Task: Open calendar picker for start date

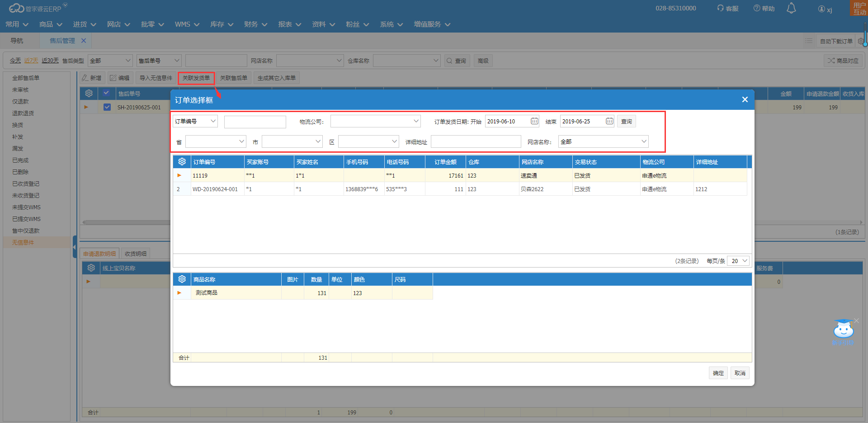Action: [x=534, y=121]
